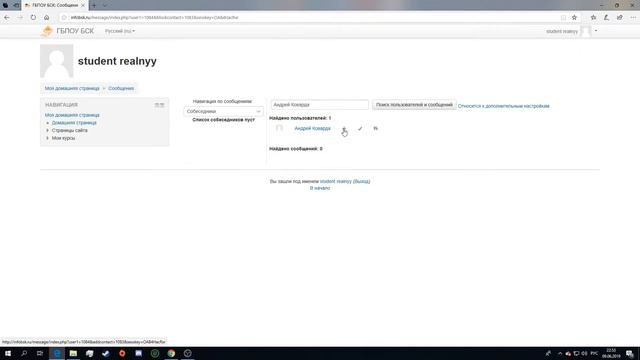Click Моя домашняя страница link in navigation block
This screenshot has height=360, width=640.
tap(72, 115)
